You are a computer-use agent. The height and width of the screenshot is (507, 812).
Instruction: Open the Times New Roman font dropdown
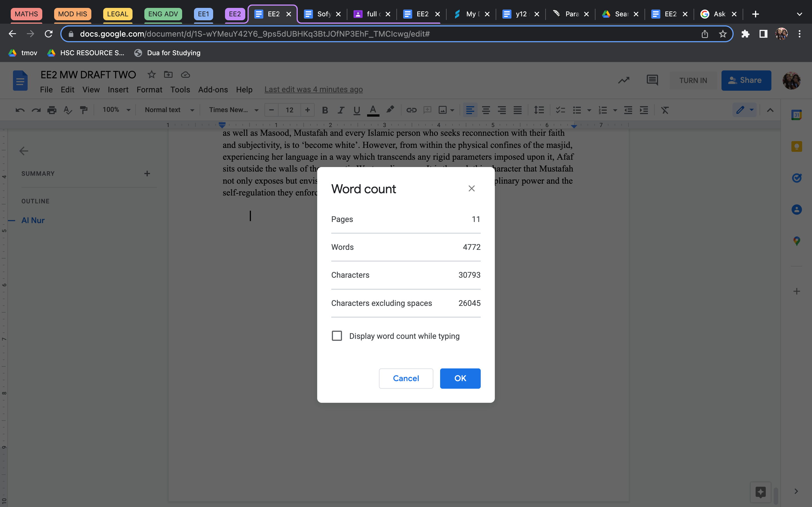pyautogui.click(x=233, y=110)
